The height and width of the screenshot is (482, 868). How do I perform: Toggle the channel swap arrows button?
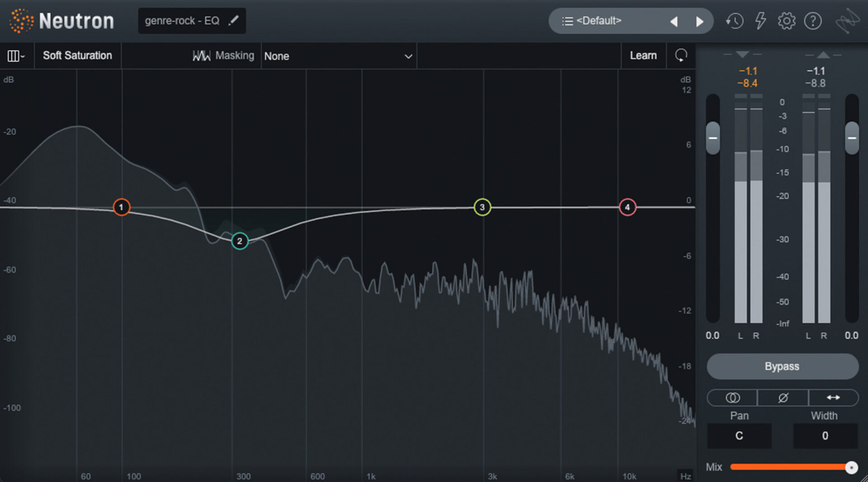pos(834,398)
